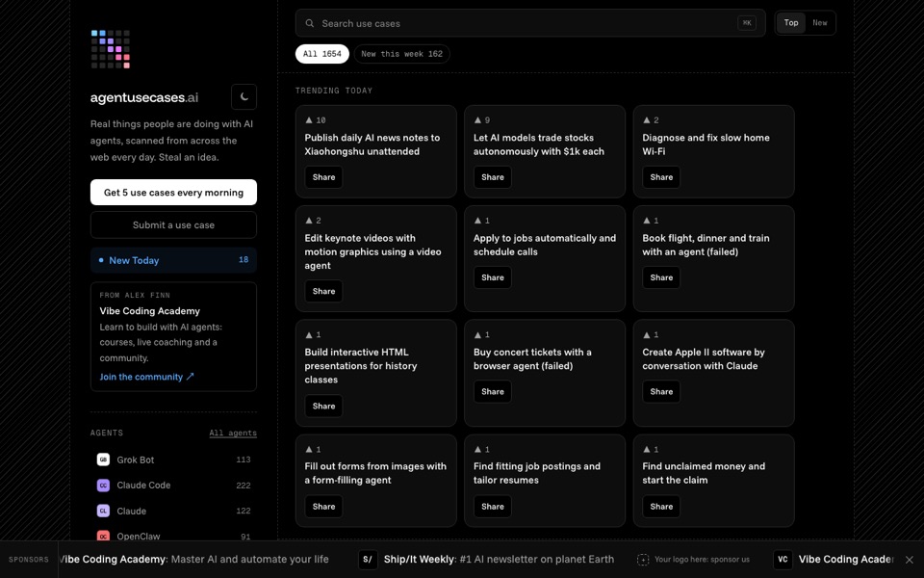Share Edit keynote videos card
Viewport: 924px width, 578px height.
323,291
